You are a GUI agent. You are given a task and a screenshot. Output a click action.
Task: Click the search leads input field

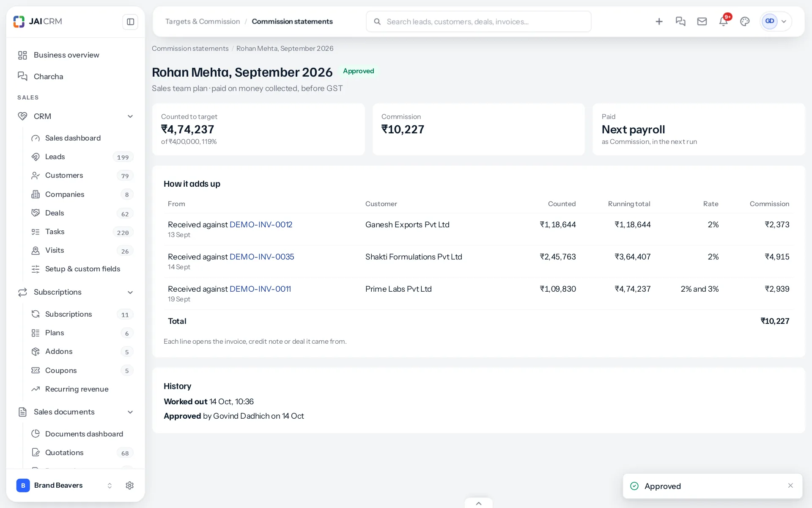pyautogui.click(x=479, y=22)
